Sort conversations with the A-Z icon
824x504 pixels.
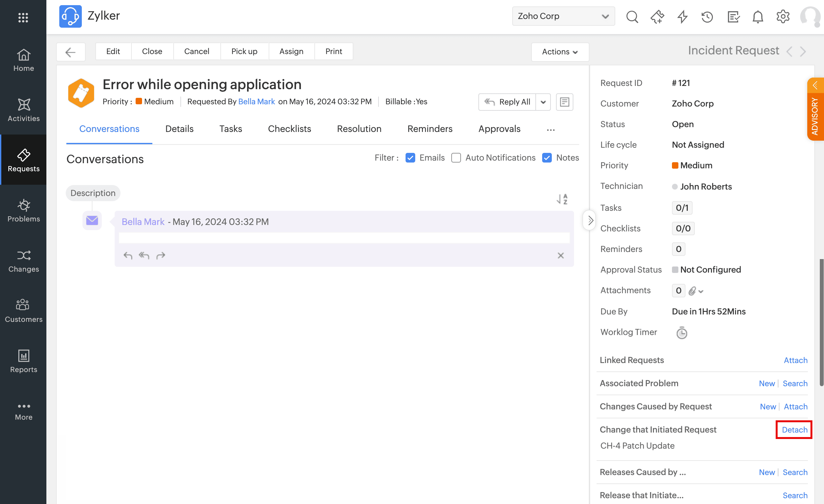562,199
